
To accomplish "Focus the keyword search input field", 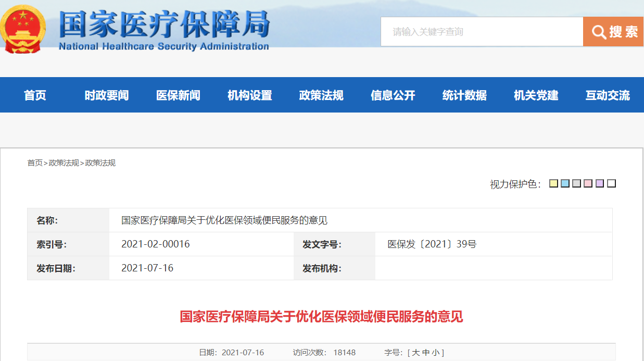I will [482, 32].
